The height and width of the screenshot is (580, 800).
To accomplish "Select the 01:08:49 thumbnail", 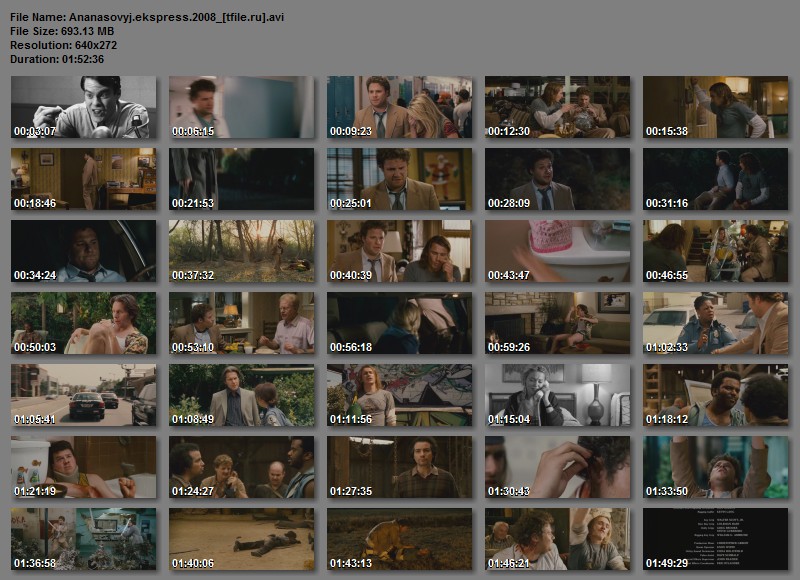I will click(x=242, y=395).
